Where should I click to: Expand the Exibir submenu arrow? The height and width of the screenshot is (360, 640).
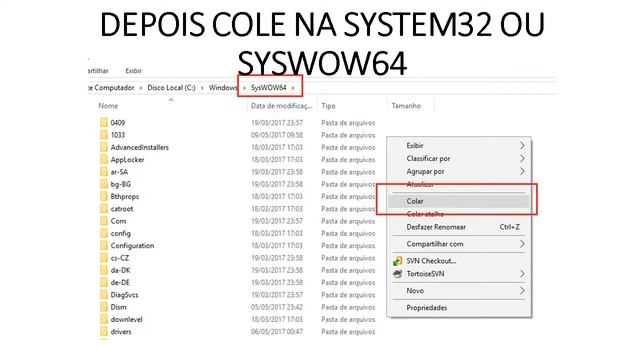(522, 145)
